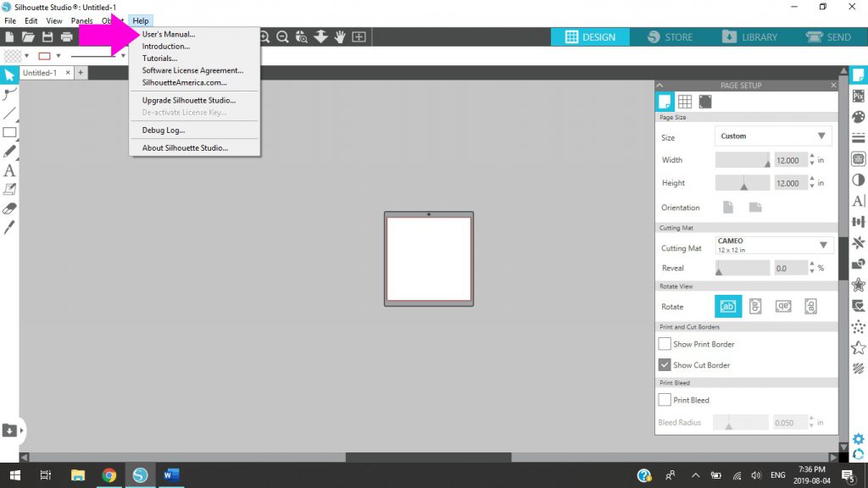Enable the Print Bleed checkbox
The height and width of the screenshot is (488, 868).
click(x=665, y=400)
